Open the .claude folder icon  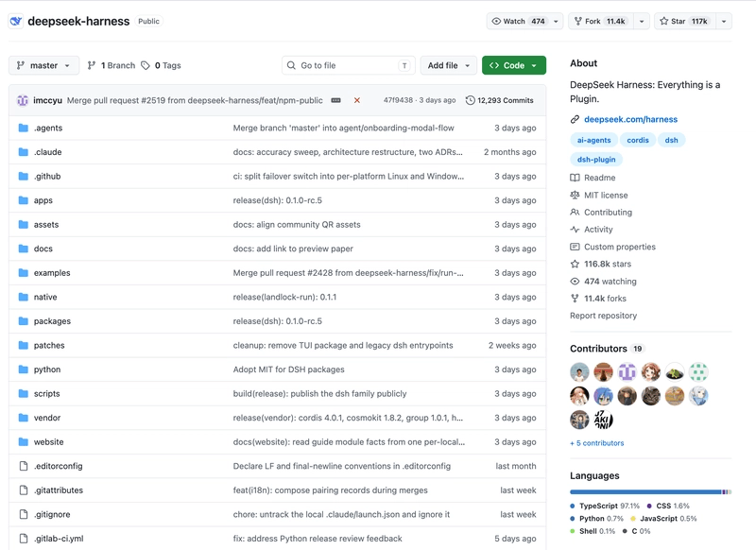[23, 152]
